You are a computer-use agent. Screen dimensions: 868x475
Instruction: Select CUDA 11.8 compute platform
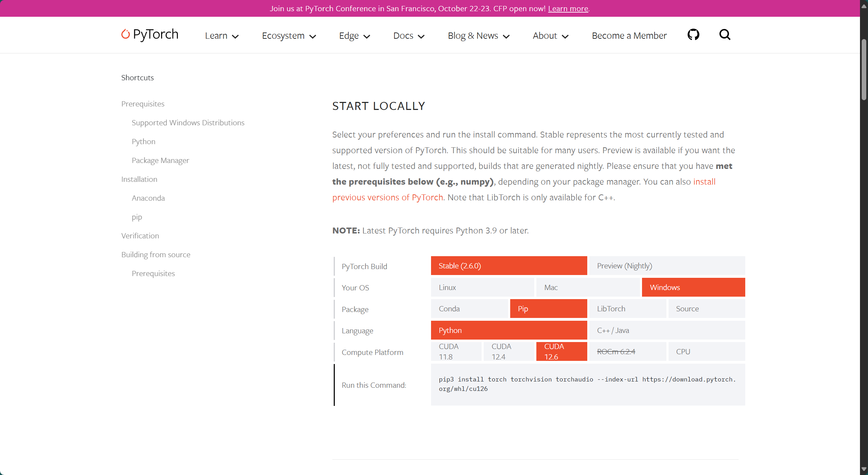[x=456, y=351]
